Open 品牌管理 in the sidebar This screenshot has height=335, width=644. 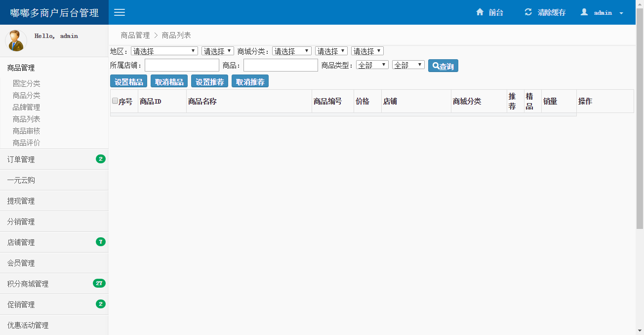point(27,107)
